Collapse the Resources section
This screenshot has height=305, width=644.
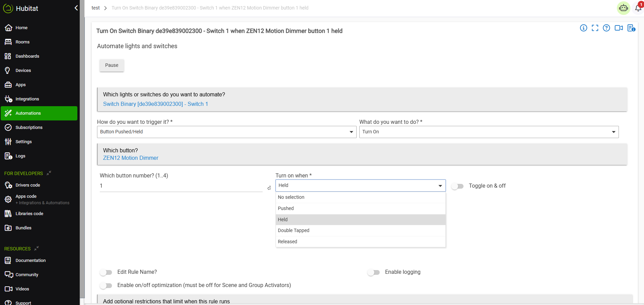(x=37, y=248)
